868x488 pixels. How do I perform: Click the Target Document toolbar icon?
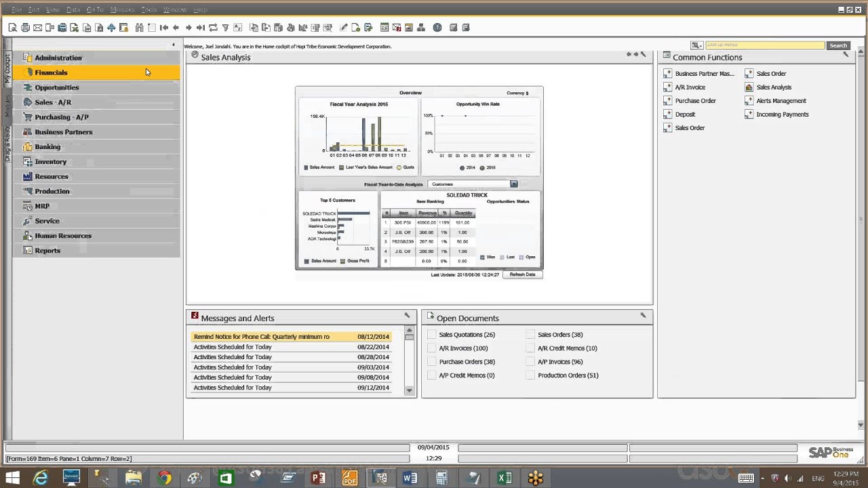click(266, 28)
